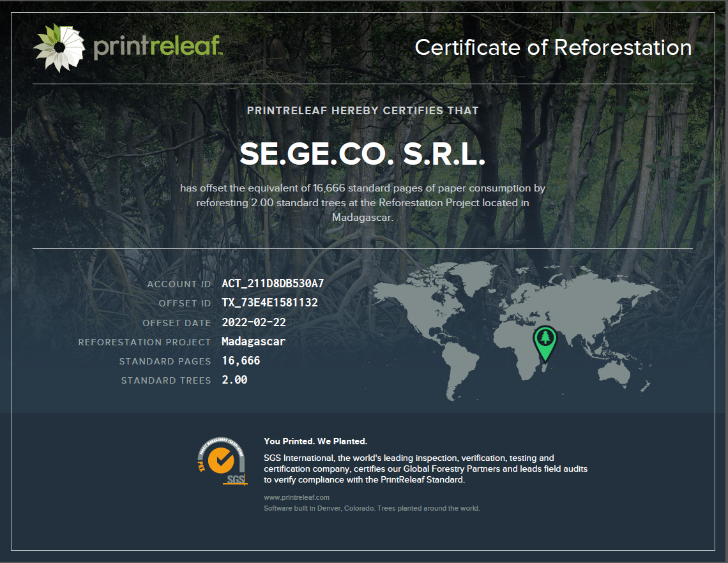Viewport: 728px width, 563px height.
Task: Click the Software built in Denver footer text
Action: (372, 508)
